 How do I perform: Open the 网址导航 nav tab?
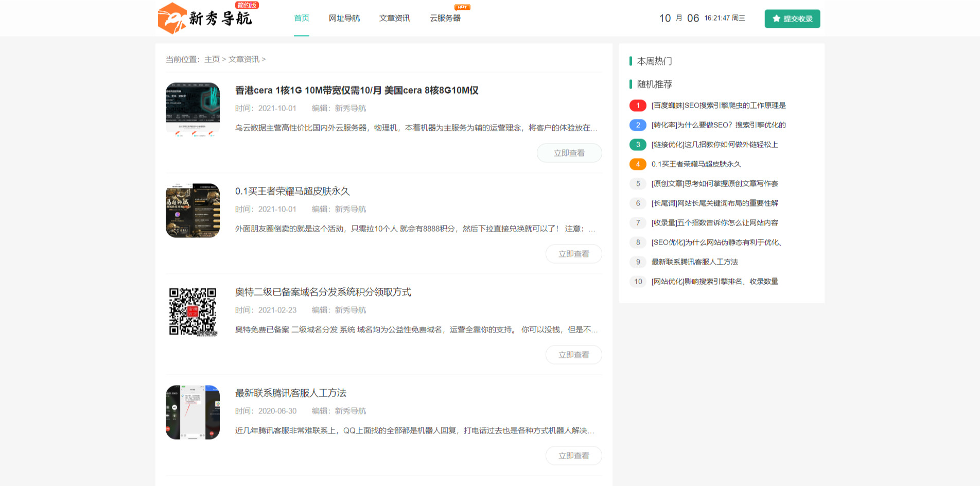click(344, 18)
